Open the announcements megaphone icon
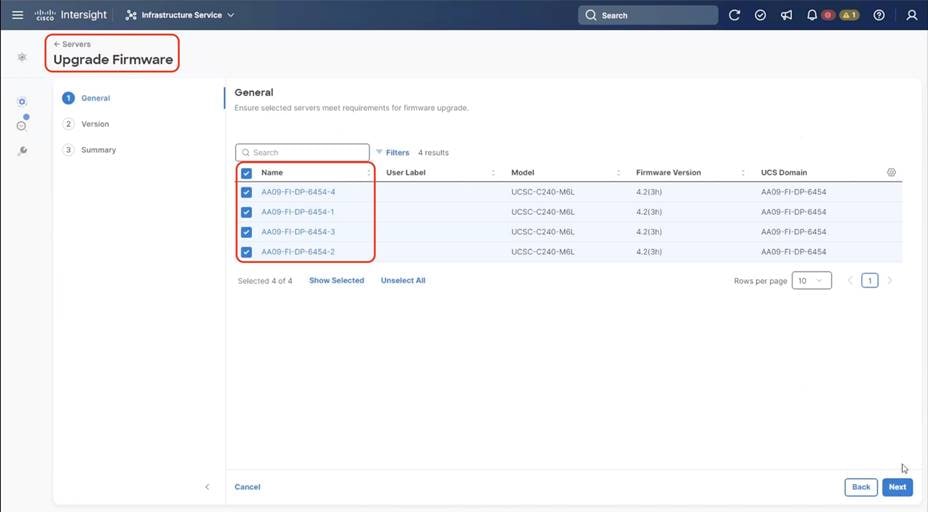 click(786, 15)
